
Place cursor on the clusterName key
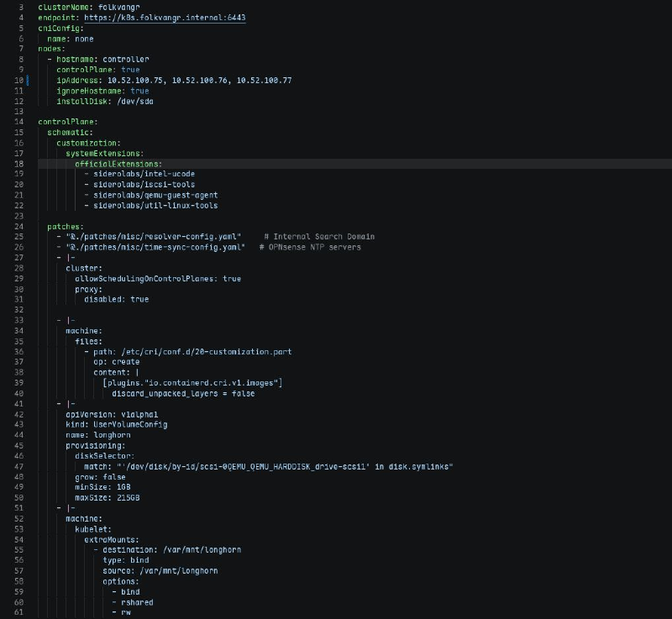pyautogui.click(x=64, y=8)
